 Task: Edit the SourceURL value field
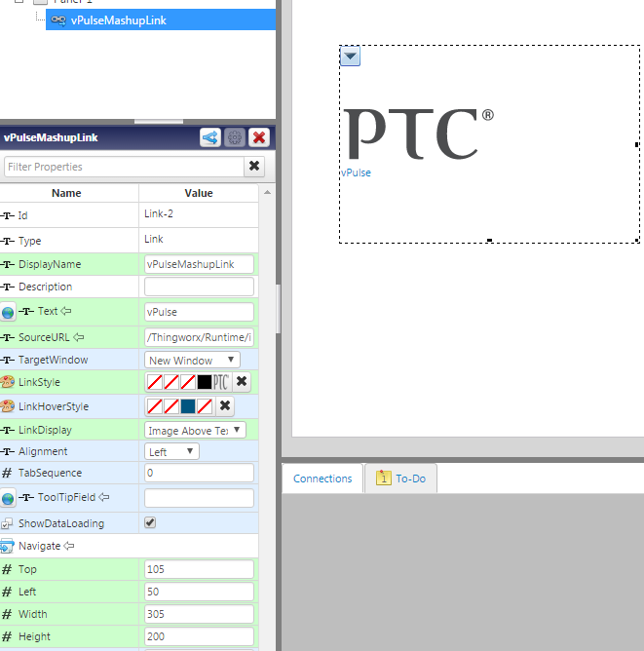coord(199,337)
